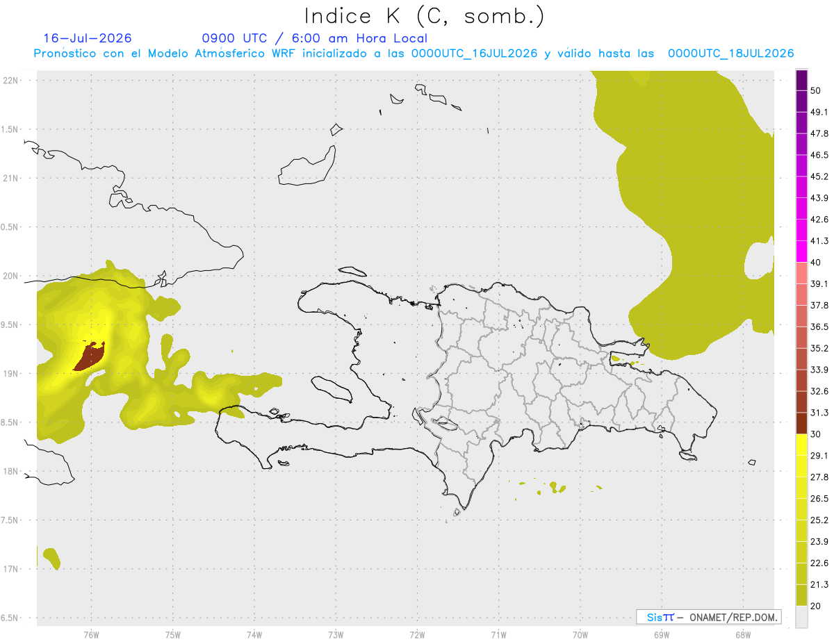The height and width of the screenshot is (644, 834).
Task: Click the "35.2" colorbar value
Action: pos(820,348)
